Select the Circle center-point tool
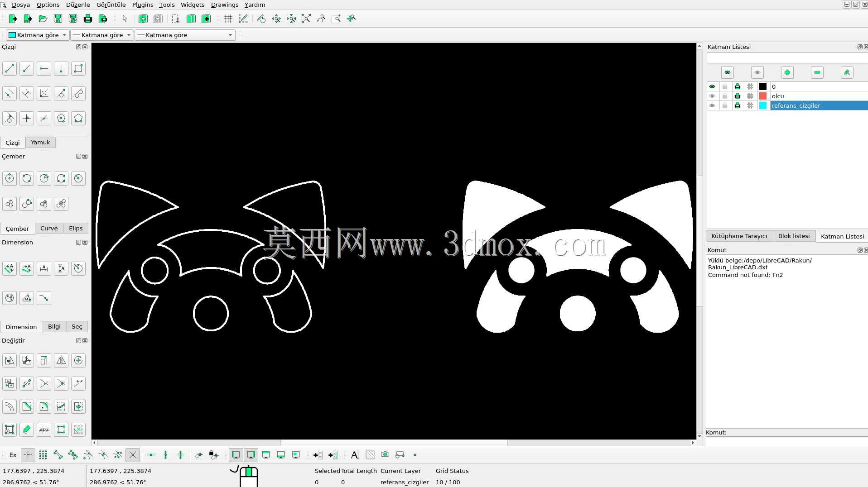868x487 pixels. coord(10,178)
